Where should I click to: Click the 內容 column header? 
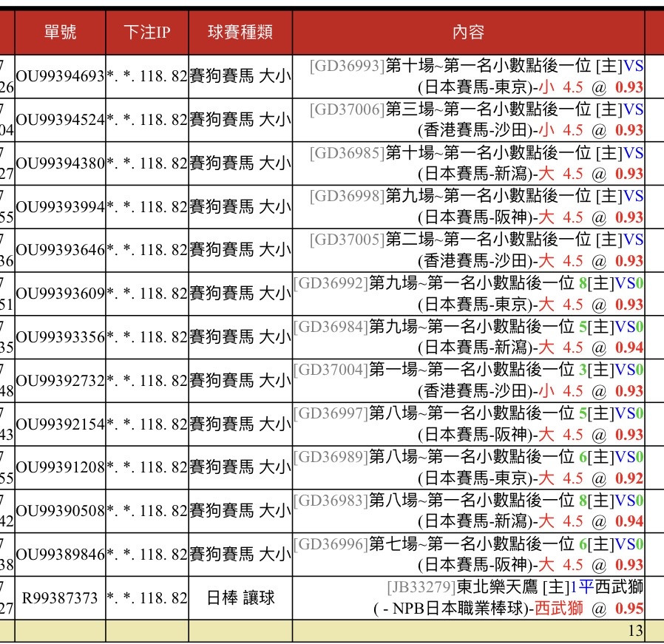pos(468,33)
